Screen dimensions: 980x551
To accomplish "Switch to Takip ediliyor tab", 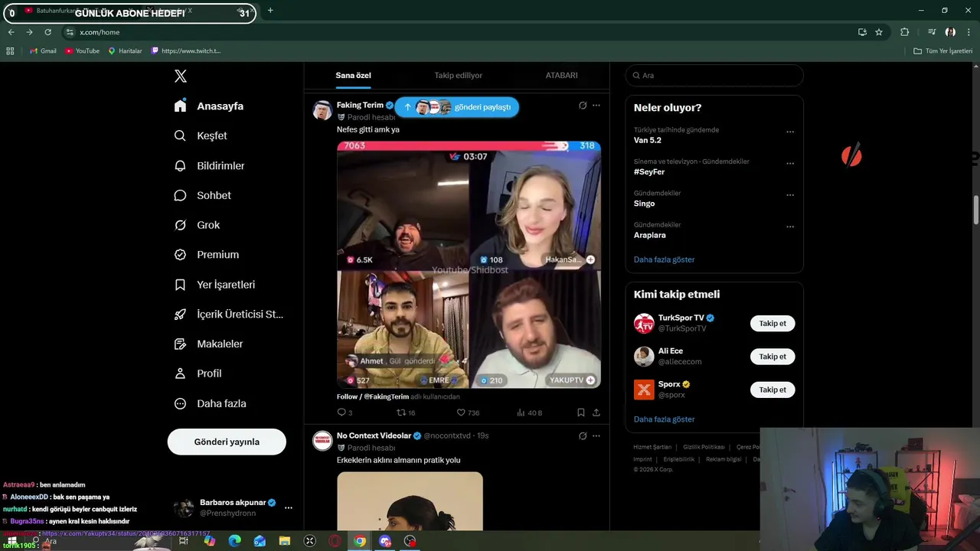I will pyautogui.click(x=459, y=75).
